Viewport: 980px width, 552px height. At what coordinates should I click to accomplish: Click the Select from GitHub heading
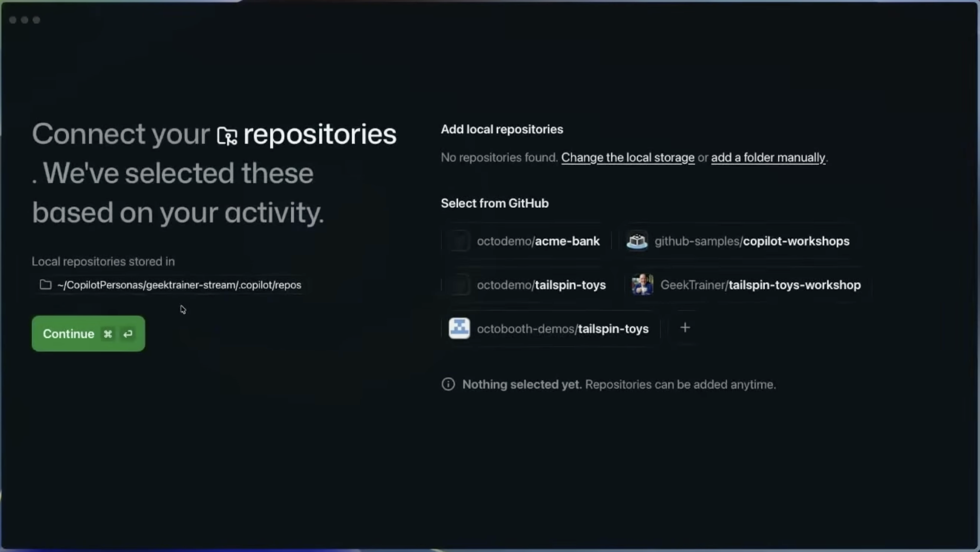click(495, 203)
